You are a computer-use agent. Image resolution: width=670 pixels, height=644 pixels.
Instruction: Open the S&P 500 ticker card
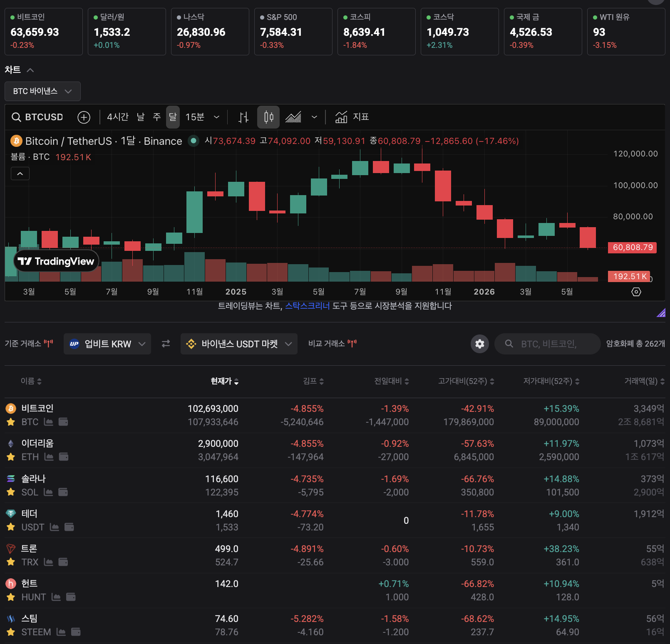tap(293, 32)
